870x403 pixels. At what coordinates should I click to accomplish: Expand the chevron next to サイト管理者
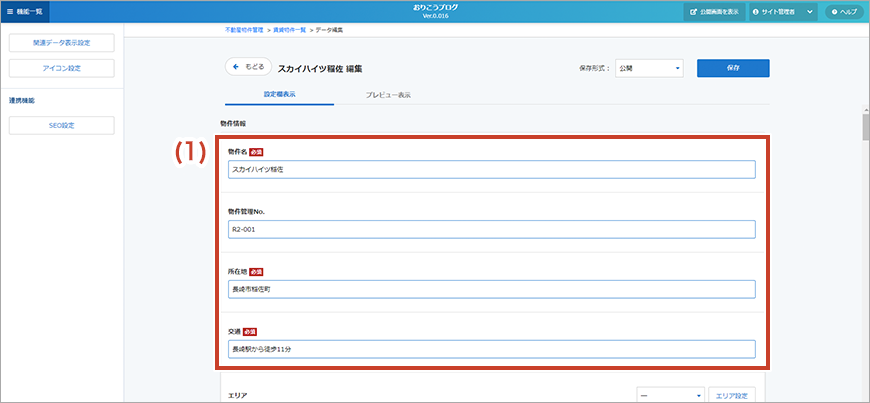(x=809, y=11)
